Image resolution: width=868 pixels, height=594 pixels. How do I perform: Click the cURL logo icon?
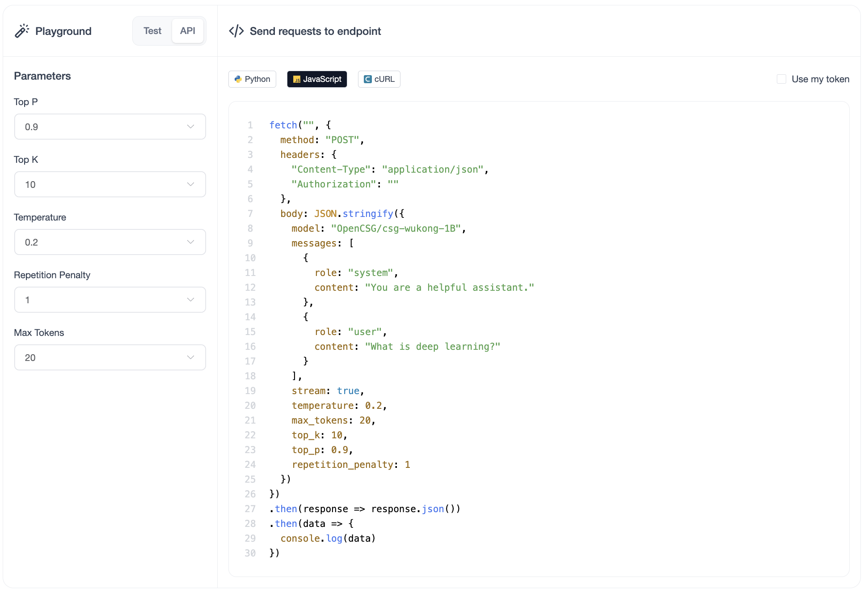pos(368,79)
